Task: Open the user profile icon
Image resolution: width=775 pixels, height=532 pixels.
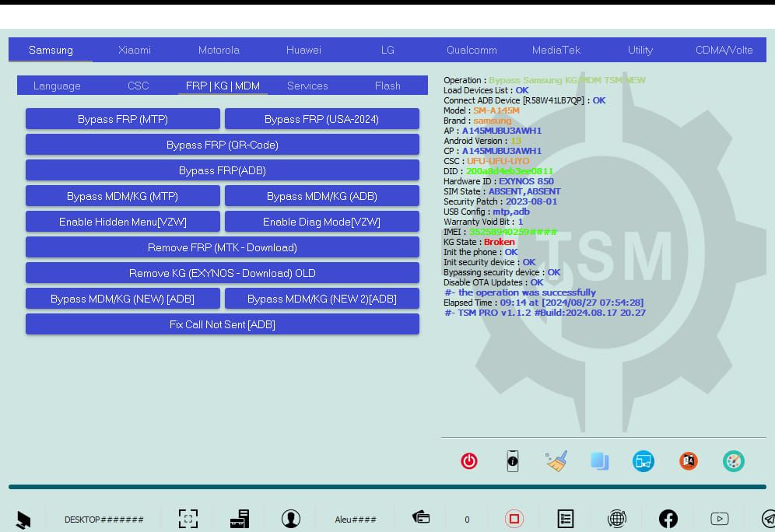Action: 291,519
